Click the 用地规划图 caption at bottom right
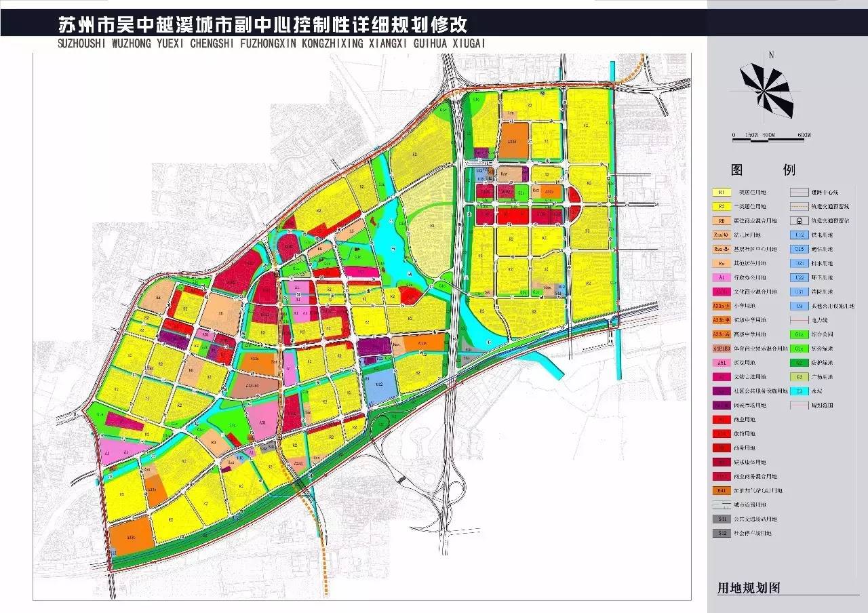The width and height of the screenshot is (868, 613). coord(749,587)
